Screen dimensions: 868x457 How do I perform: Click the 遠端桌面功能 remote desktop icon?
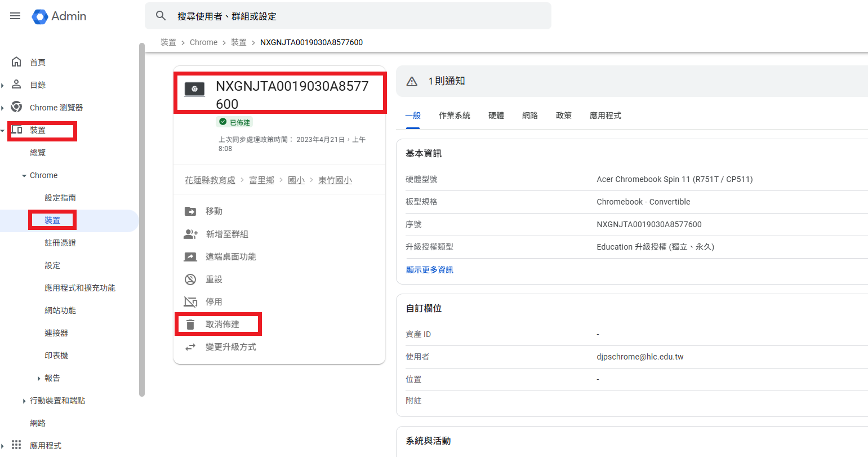[x=190, y=257]
